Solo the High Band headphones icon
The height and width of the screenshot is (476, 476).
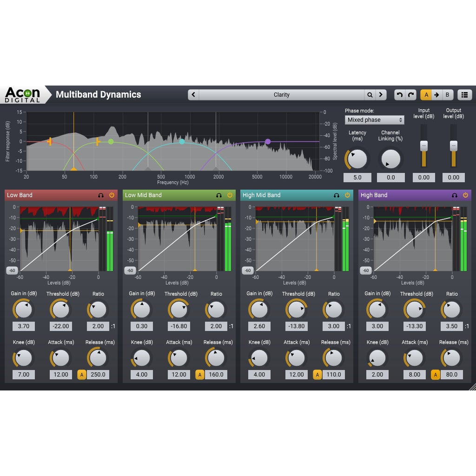pos(455,195)
